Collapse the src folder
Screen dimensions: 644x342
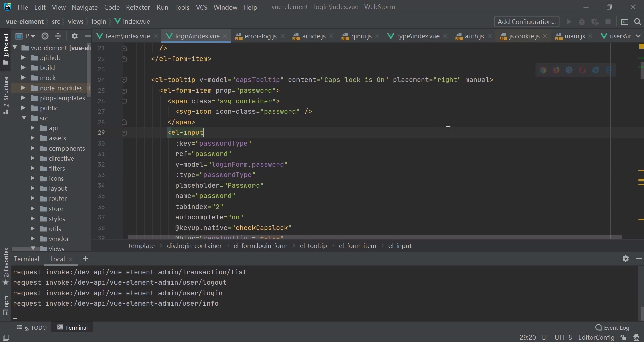[x=25, y=118]
